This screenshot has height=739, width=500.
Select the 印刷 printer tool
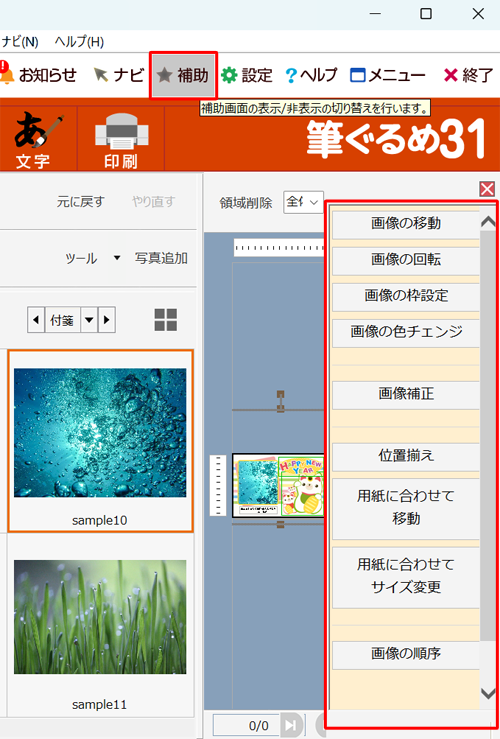pyautogui.click(x=121, y=139)
